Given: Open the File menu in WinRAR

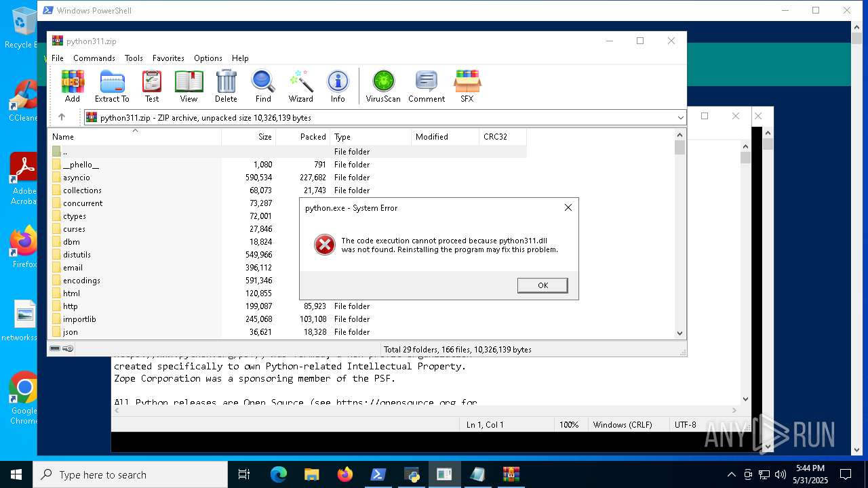Looking at the screenshot, I should coord(58,58).
